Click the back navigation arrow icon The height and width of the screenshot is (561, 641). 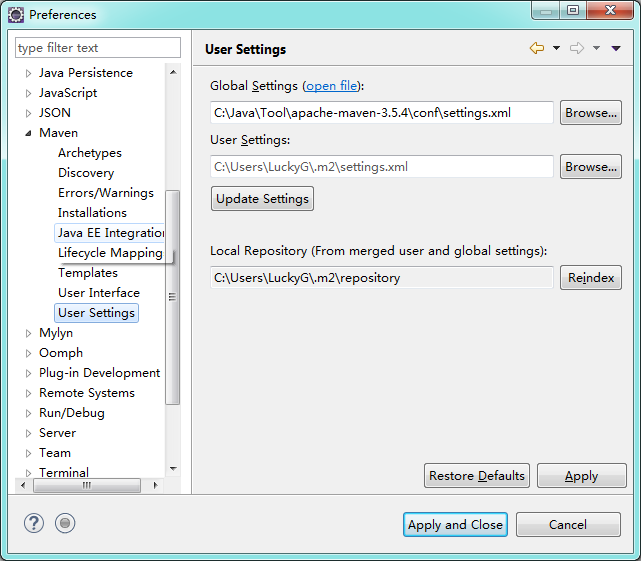(537, 48)
